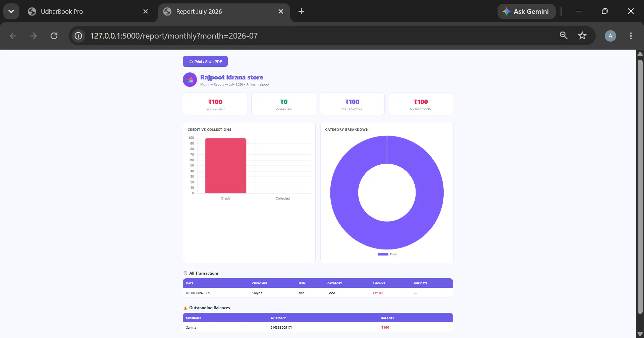Click the Net Balance ₹100 card

pyautogui.click(x=352, y=104)
